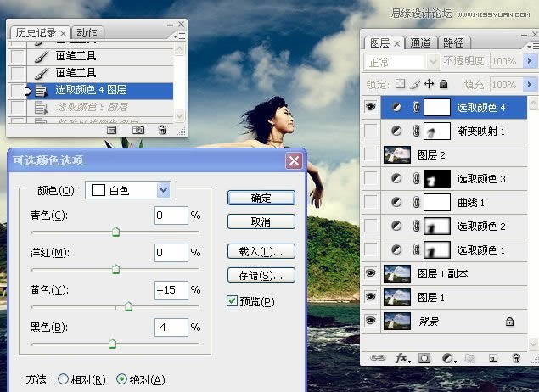Click the delete state trash icon in History
Viewport: 539px width, 392px height.
click(162, 130)
